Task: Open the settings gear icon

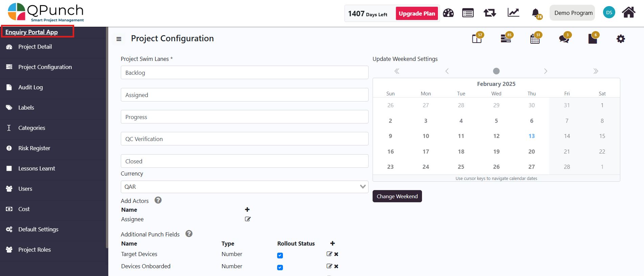Action: point(621,39)
